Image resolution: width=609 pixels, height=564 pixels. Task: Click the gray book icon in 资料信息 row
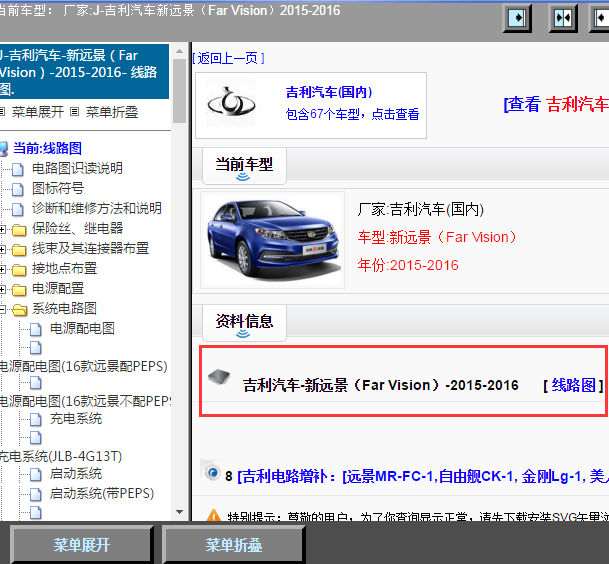[219, 376]
